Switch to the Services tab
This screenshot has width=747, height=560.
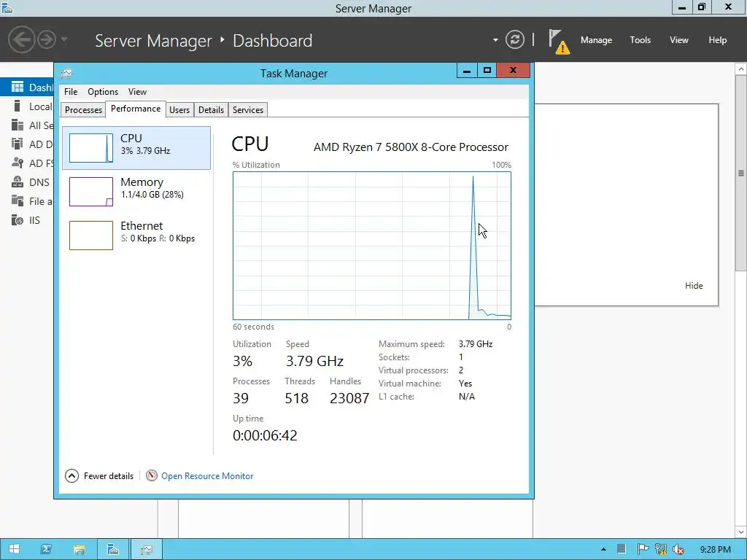click(248, 110)
